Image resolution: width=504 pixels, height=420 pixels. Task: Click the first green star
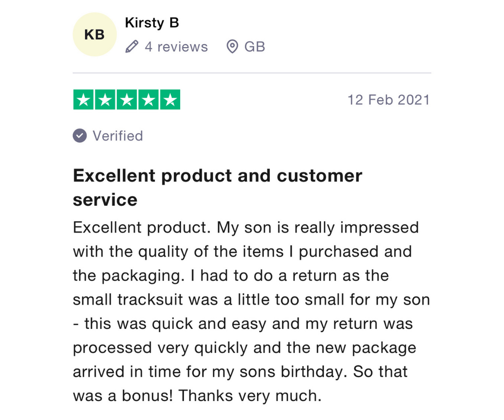[x=84, y=100]
